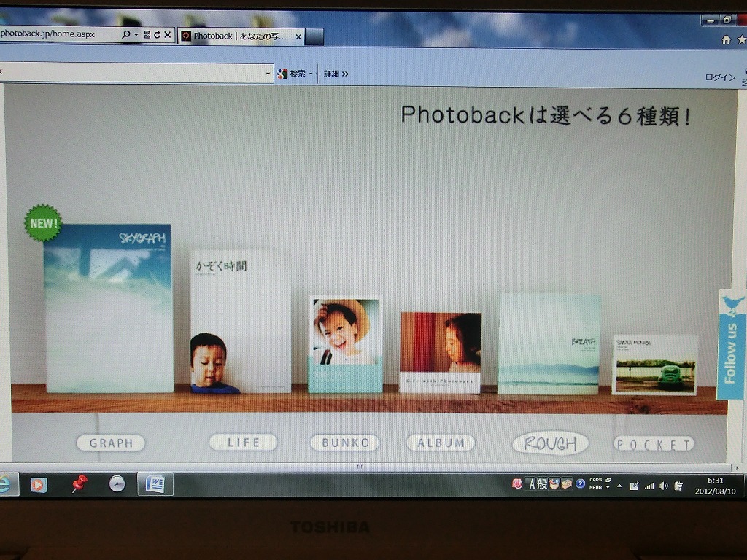Show hidden tray icons arrow

tap(619, 486)
